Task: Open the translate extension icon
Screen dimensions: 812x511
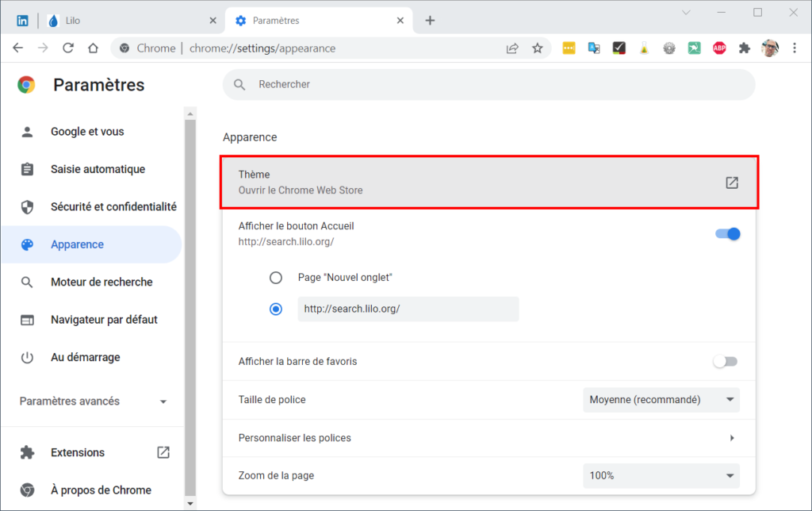Action: click(594, 48)
